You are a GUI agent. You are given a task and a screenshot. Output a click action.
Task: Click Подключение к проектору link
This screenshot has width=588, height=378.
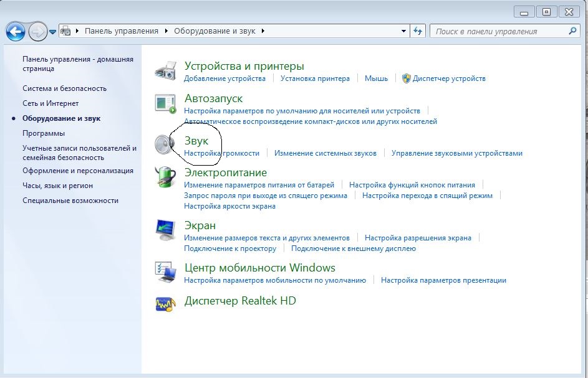tap(230, 248)
